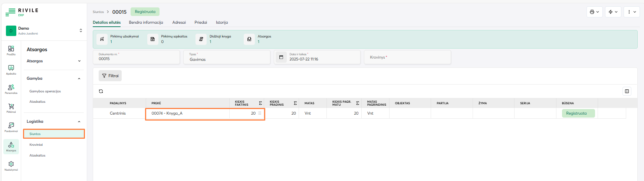Image resolution: width=644 pixels, height=181 pixels.
Task: Open the three-dot more options menu
Action: (631, 12)
